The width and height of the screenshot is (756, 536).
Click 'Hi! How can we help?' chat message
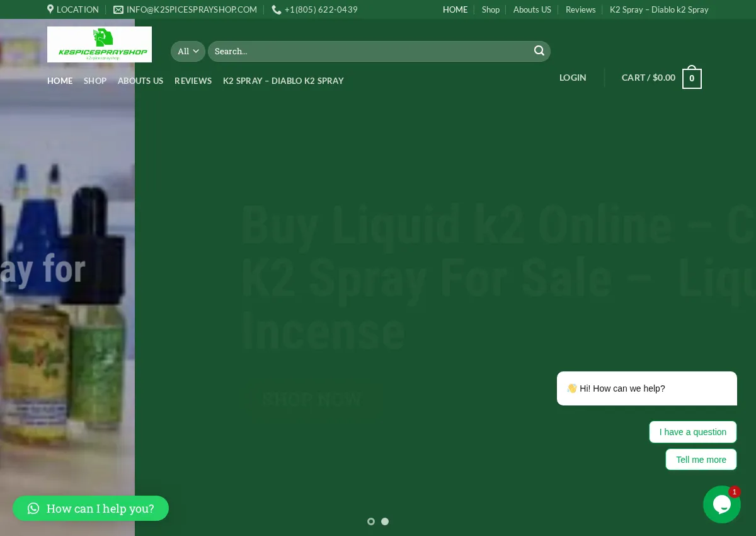(647, 388)
